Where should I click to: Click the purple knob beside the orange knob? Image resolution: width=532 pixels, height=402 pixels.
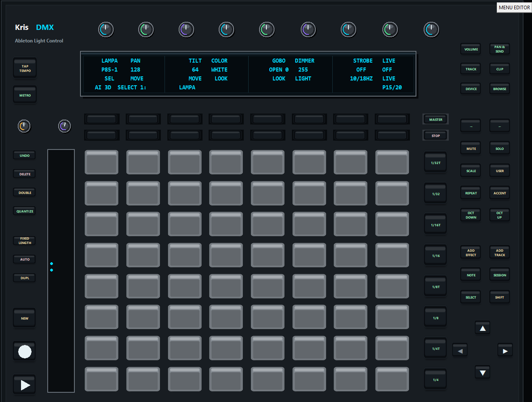65,126
